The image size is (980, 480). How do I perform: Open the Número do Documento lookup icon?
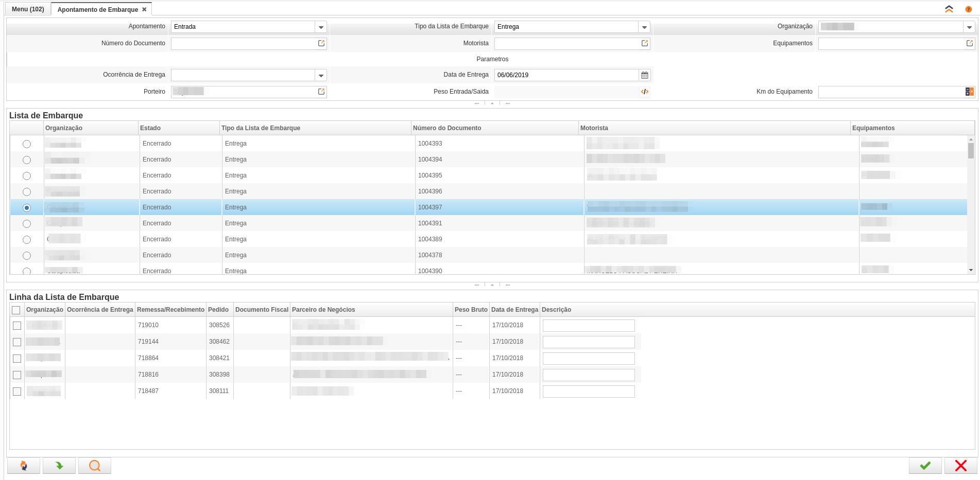point(321,44)
